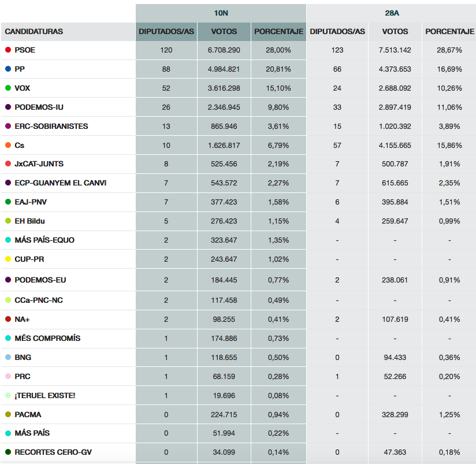Click MÉS COMPROMÍS 10N votes 174.886
The image size is (476, 464).
(224, 338)
